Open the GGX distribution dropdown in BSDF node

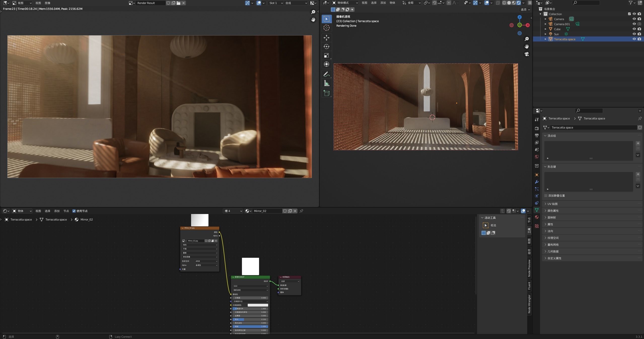[x=251, y=286]
